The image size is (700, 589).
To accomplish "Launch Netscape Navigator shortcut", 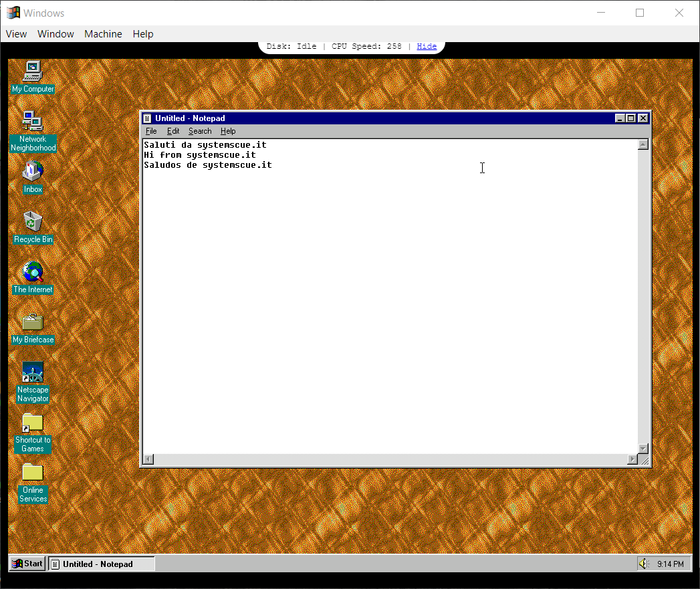I will tap(33, 382).
